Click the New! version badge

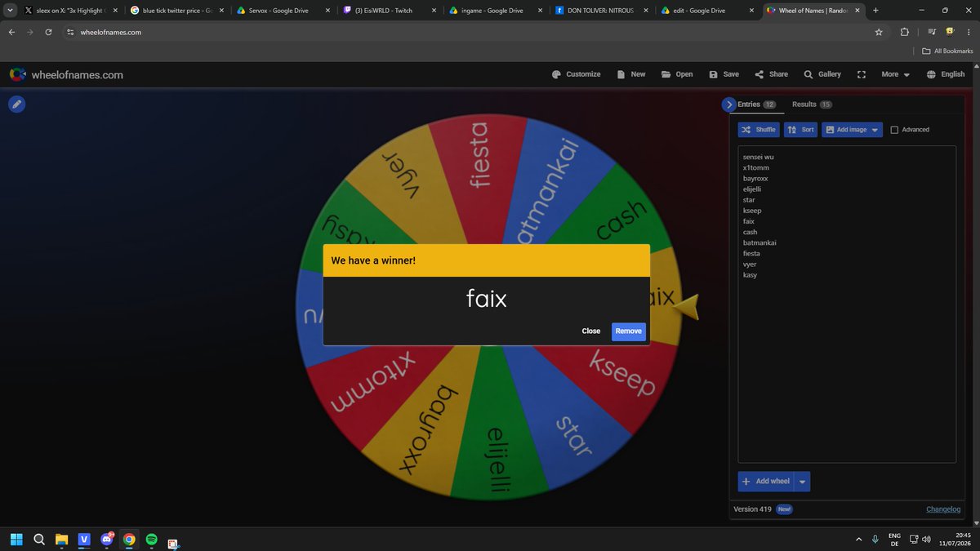pyautogui.click(x=784, y=509)
